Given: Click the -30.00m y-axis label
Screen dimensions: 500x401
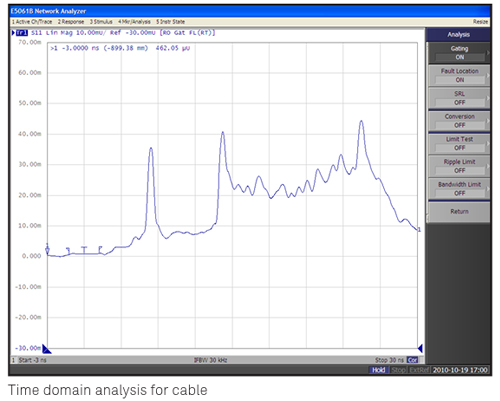Looking at the screenshot, I should pyautogui.click(x=28, y=348).
